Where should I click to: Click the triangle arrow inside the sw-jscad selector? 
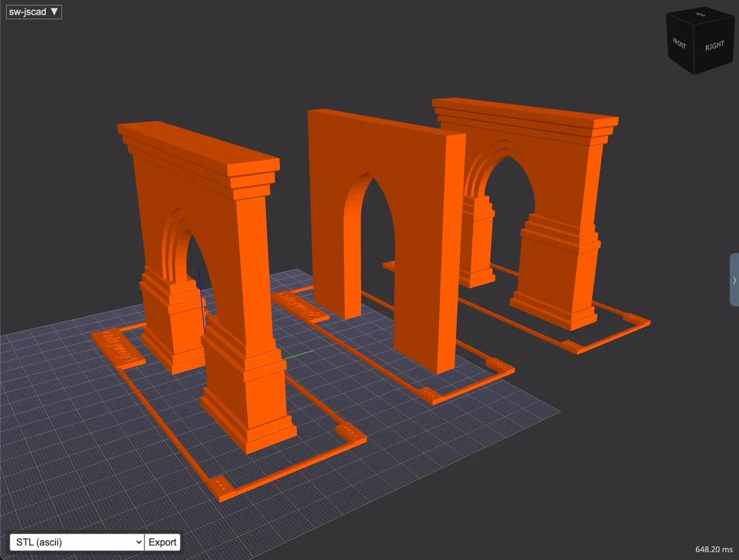[x=54, y=11]
